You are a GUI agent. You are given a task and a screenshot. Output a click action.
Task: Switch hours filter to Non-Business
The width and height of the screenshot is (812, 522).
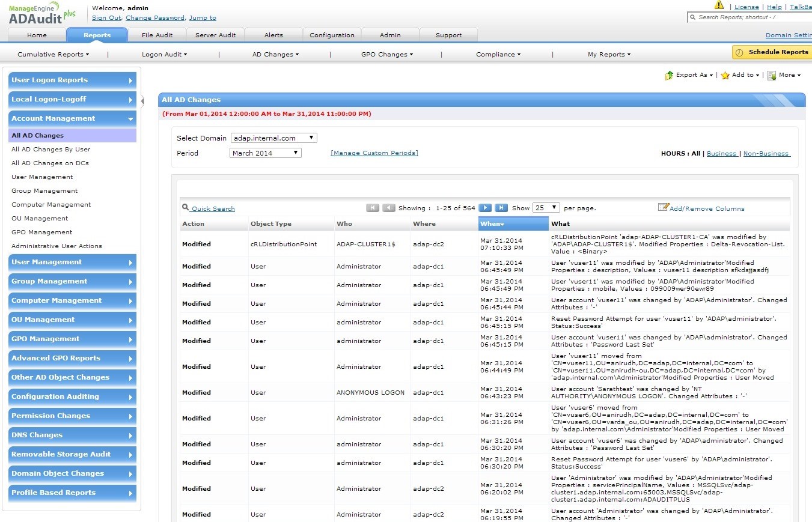point(766,154)
